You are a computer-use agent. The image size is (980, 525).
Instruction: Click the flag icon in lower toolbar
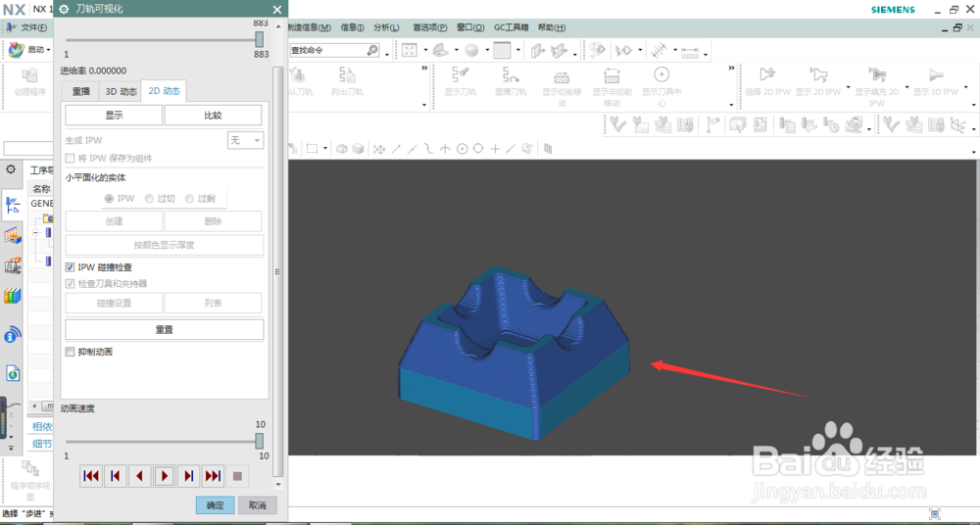click(x=711, y=125)
